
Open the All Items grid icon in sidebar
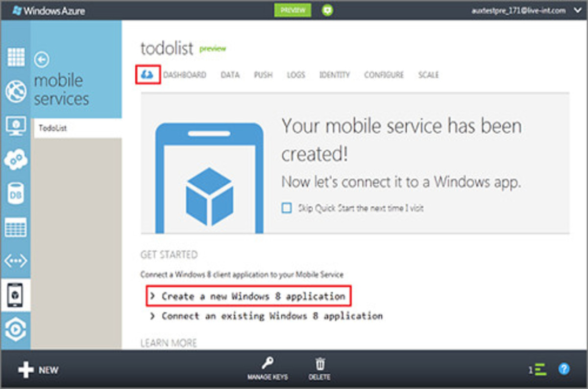[15, 57]
